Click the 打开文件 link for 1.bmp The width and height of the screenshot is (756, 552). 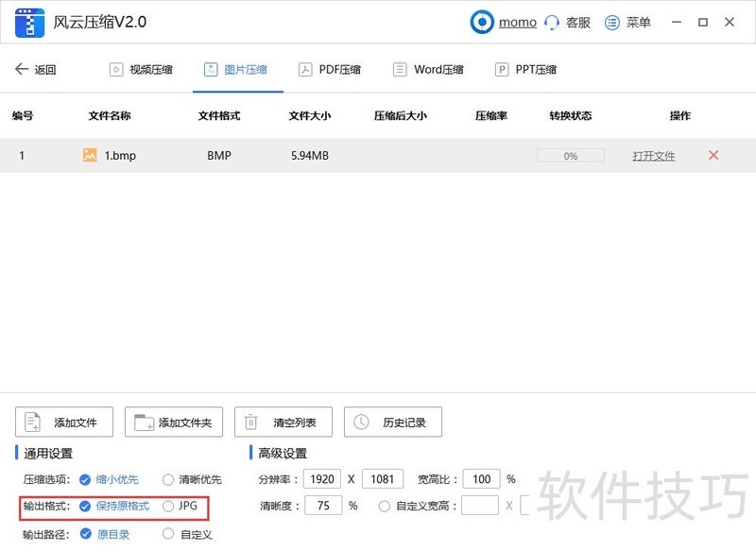click(653, 155)
